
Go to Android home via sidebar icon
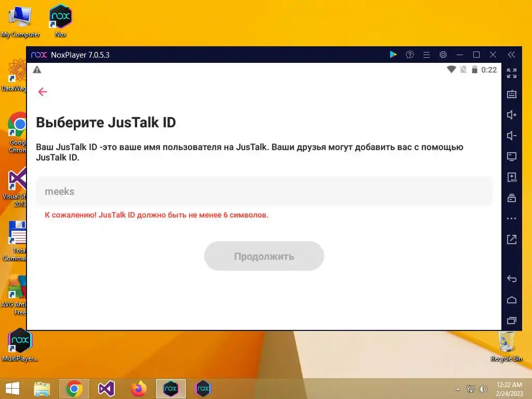tap(512, 300)
